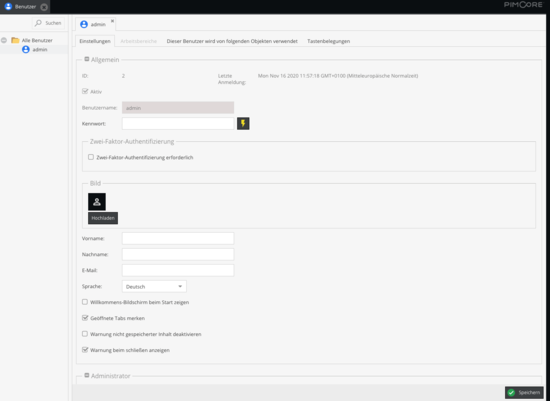
Task: Toggle Geöffnete Tabs merken checkbox
Action: (85, 318)
